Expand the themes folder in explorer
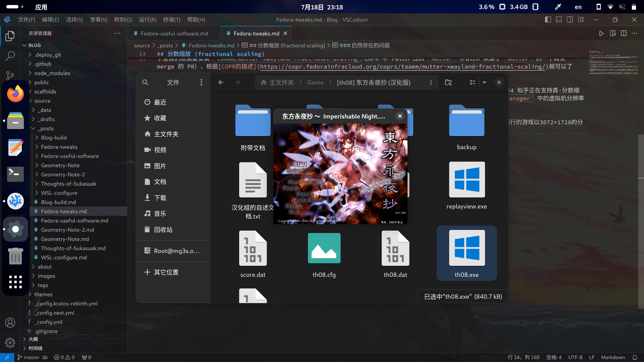This screenshot has height=362, width=644. [x=43, y=294]
